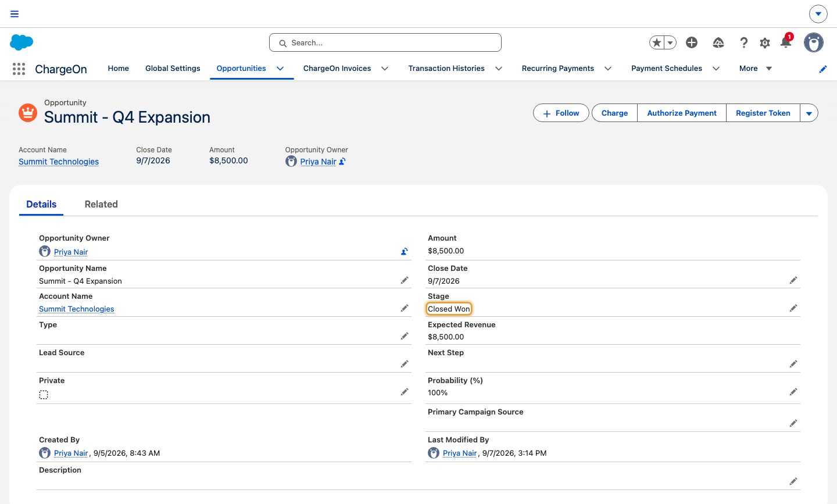Click into the Search box
This screenshot has height=504, width=837.
click(385, 42)
